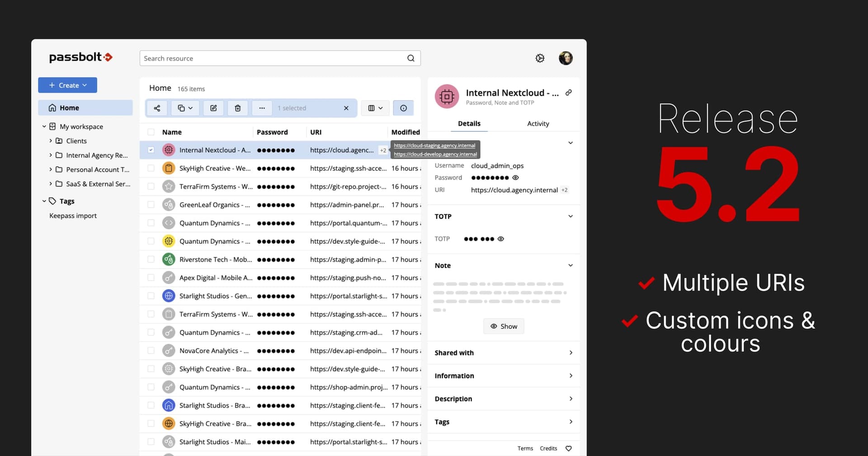
Task: Click the edit pencil icon
Action: 213,108
